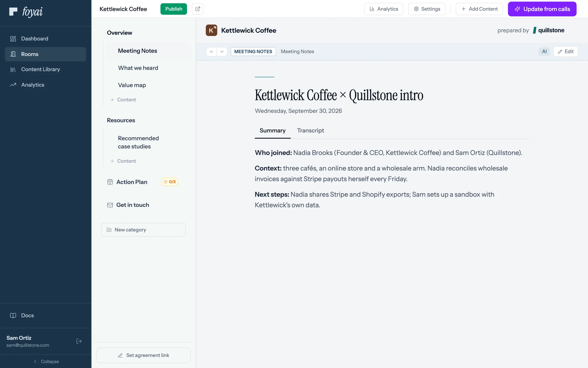The height and width of the screenshot is (368, 588).
Task: Click the foyai logo icon
Action: point(13,12)
